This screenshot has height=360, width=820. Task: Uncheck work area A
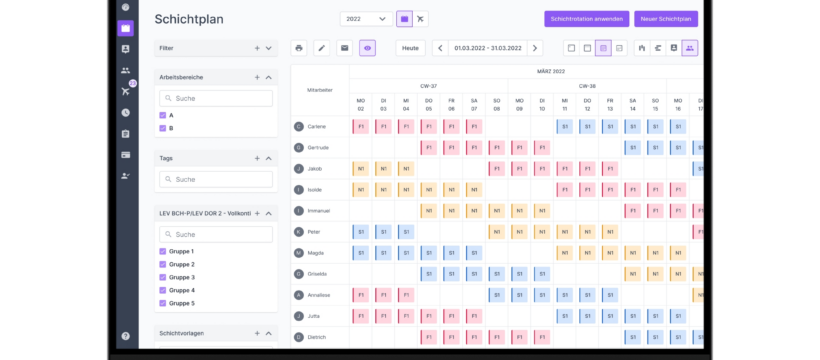[163, 115]
